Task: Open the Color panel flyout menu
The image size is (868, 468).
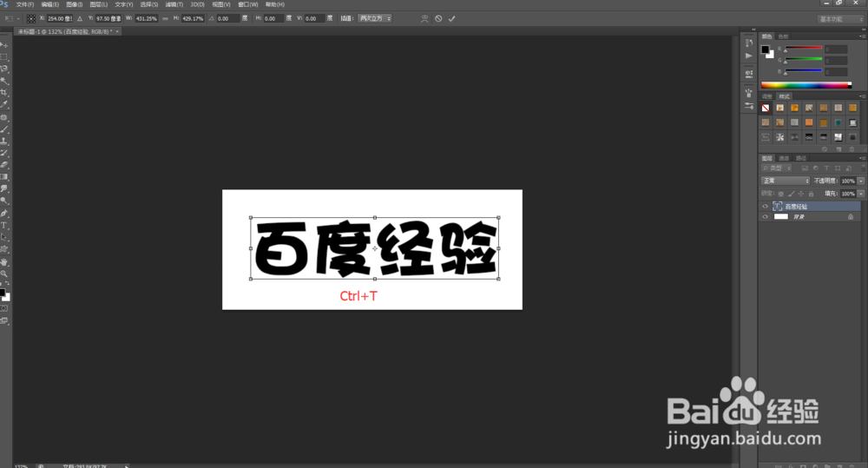Action: tap(862, 36)
